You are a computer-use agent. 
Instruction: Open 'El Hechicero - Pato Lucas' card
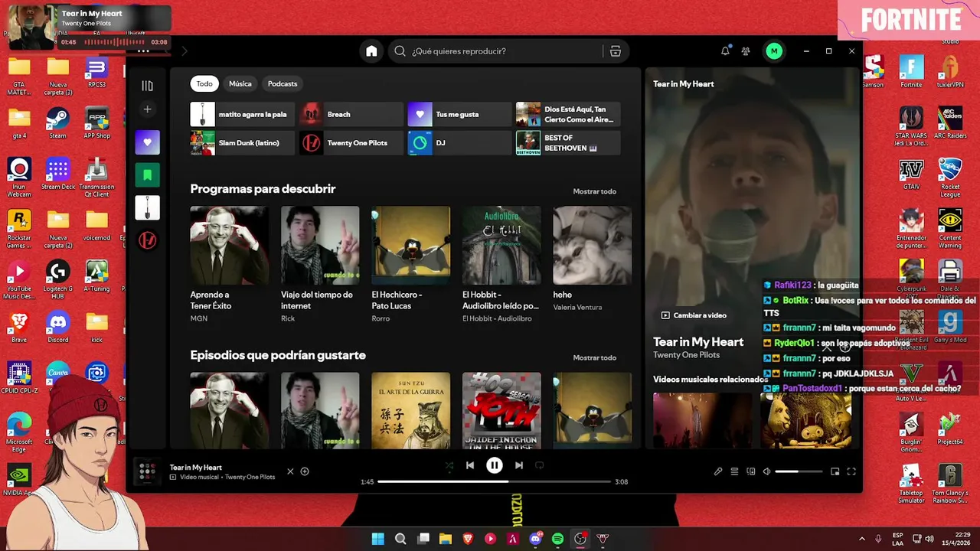click(x=410, y=264)
